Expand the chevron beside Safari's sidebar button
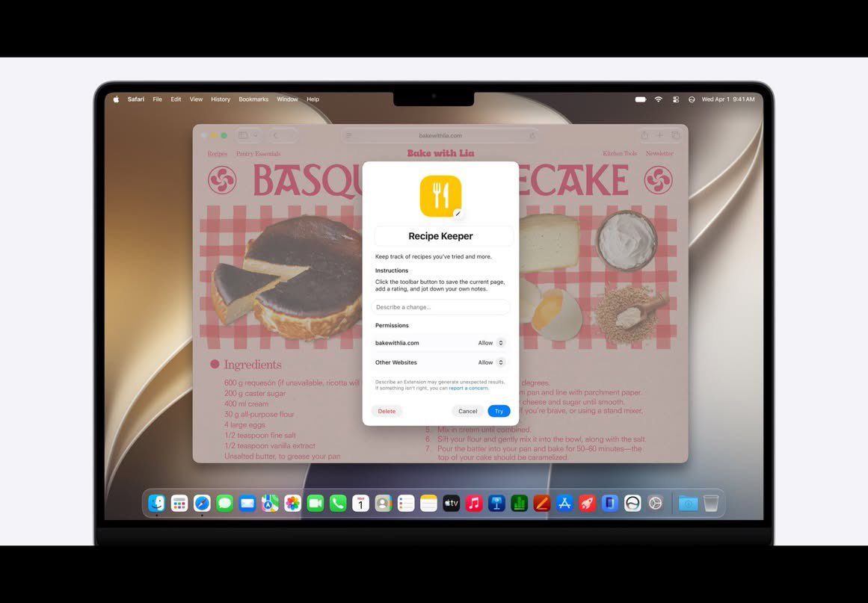 (255, 135)
